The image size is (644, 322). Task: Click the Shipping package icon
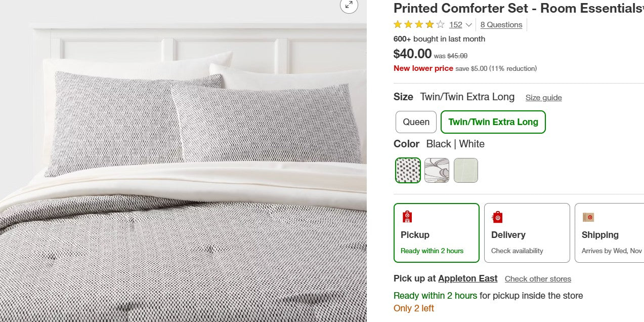tap(588, 217)
